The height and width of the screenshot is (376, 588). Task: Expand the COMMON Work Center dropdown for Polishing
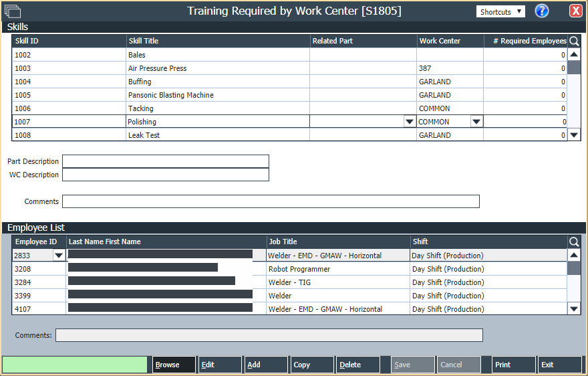coord(476,122)
